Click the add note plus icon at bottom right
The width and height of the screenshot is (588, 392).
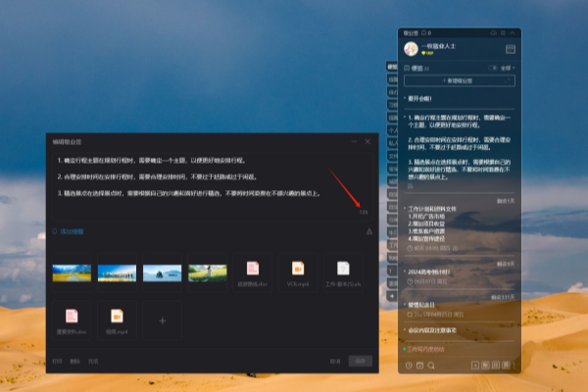tap(474, 365)
